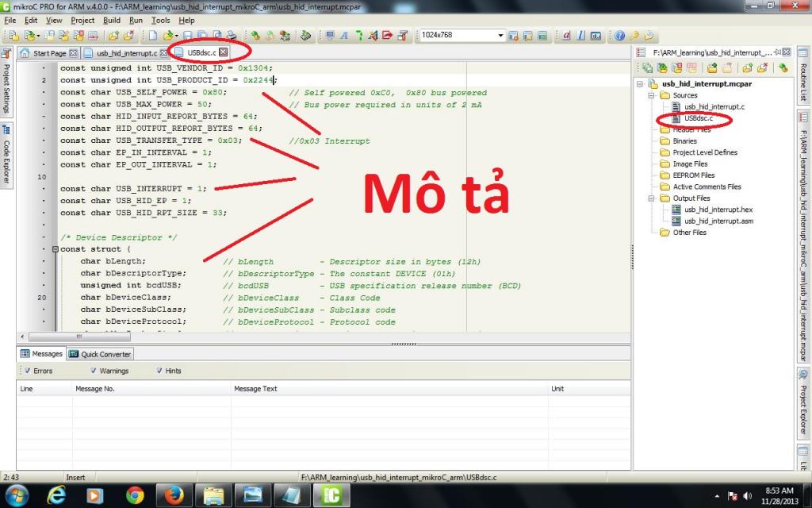
Task: Click the New Project toolbar icon
Action: click(x=14, y=35)
